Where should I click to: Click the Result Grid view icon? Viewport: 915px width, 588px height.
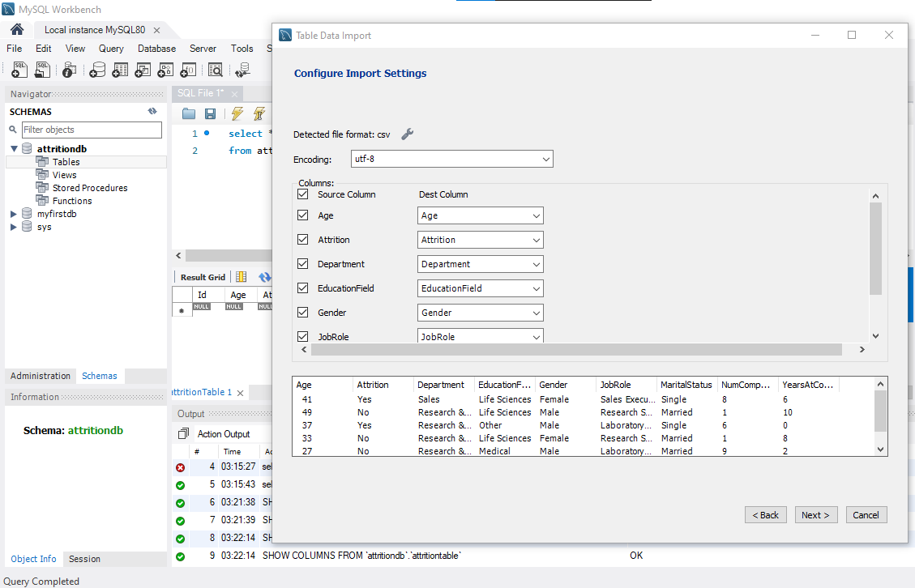241,277
